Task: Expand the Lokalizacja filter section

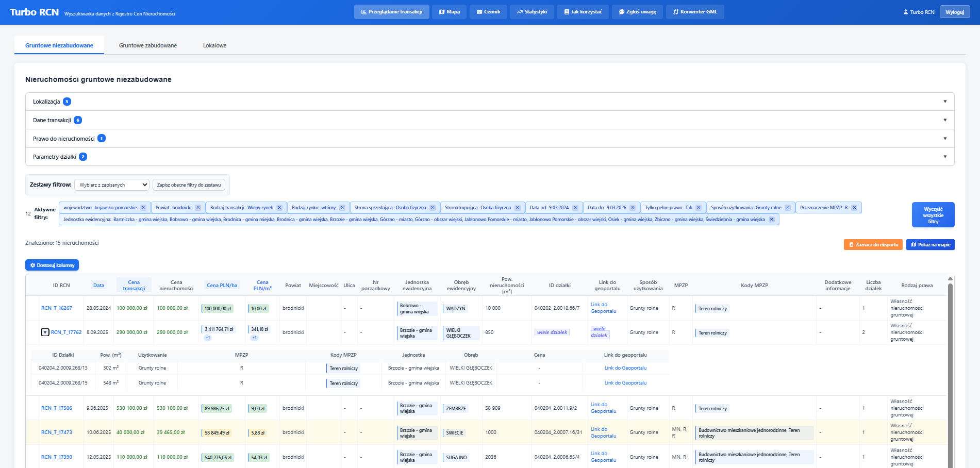Action: point(490,102)
